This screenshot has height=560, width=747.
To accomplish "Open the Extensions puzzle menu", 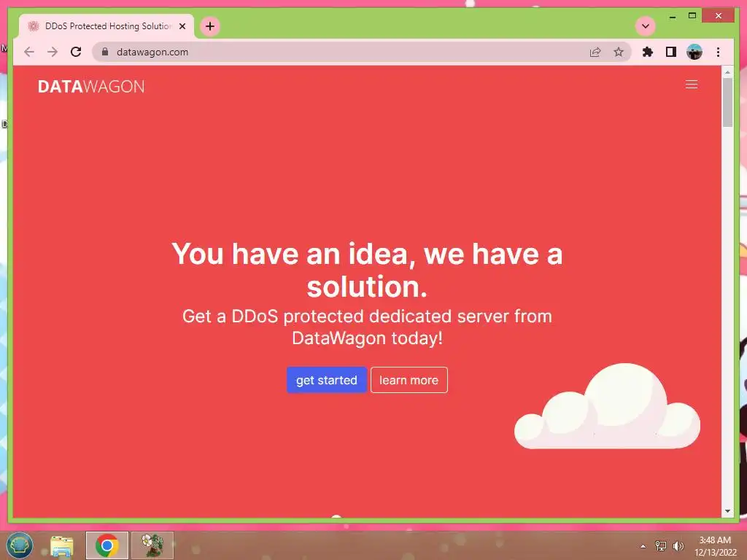I will pyautogui.click(x=648, y=52).
